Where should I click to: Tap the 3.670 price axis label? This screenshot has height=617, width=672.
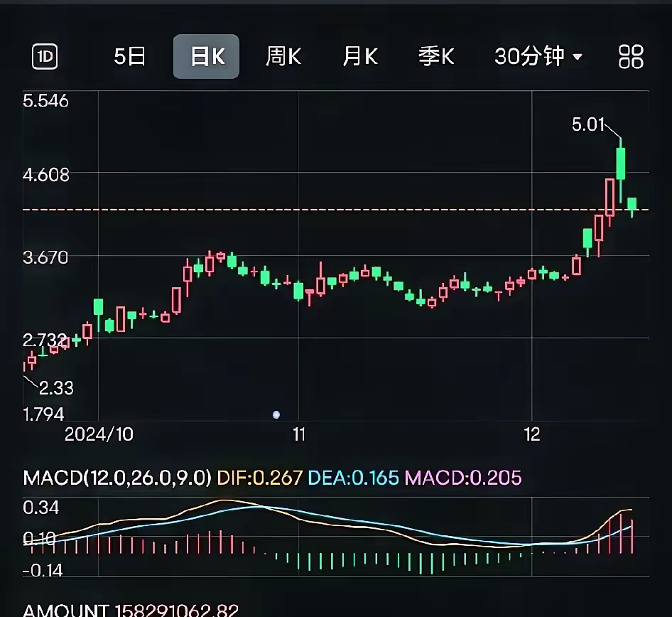point(45,258)
